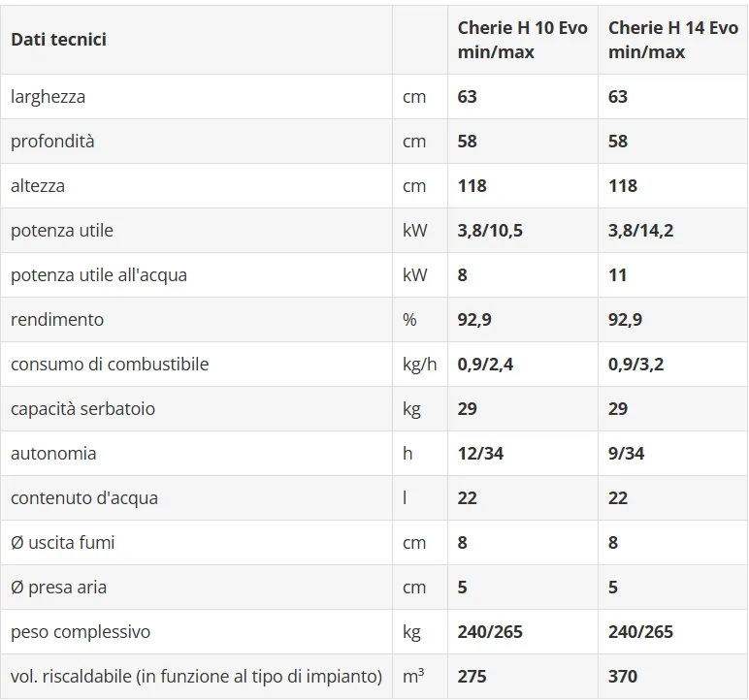Click the '9/34' autonomia value
Viewport: 749px width, 700px height.
click(x=626, y=454)
